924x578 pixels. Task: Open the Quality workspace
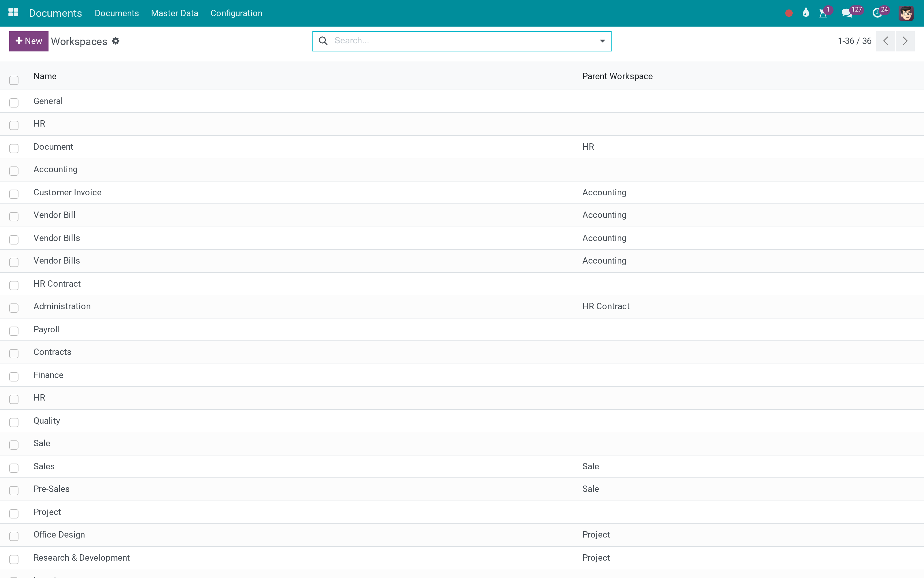tap(46, 420)
